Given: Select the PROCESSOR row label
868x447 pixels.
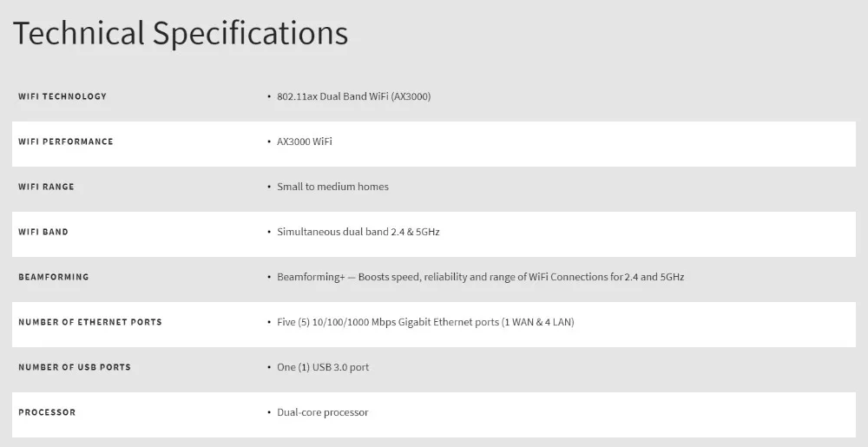Looking at the screenshot, I should [x=47, y=412].
